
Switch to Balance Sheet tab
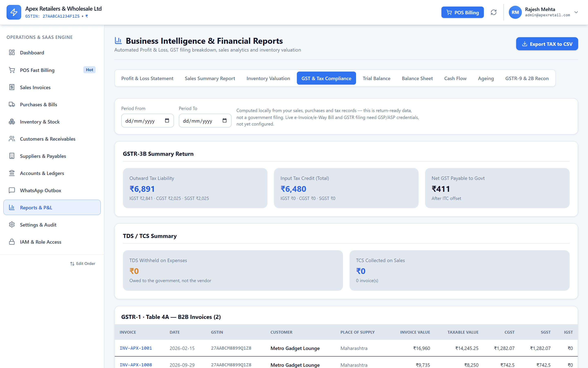click(417, 78)
